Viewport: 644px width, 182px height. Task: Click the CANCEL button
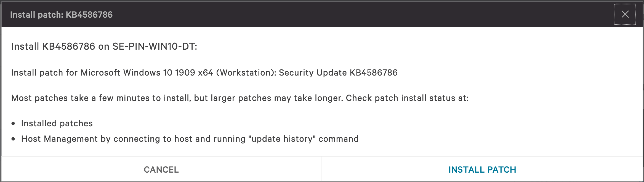(161, 170)
